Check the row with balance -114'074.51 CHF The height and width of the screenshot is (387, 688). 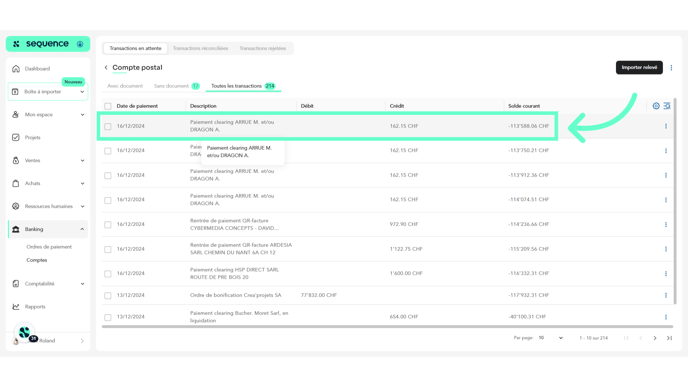[x=108, y=200]
